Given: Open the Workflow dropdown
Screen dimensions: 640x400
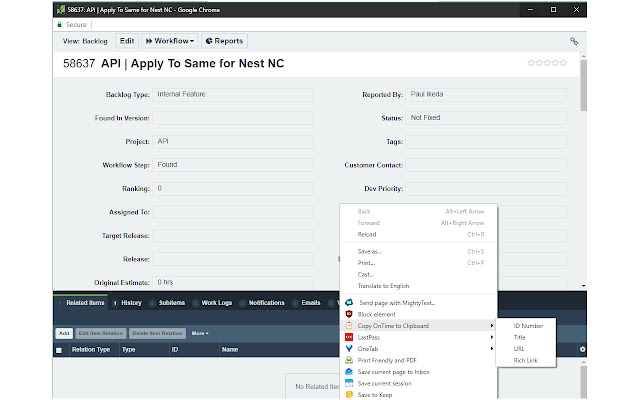Looking at the screenshot, I should 170,41.
